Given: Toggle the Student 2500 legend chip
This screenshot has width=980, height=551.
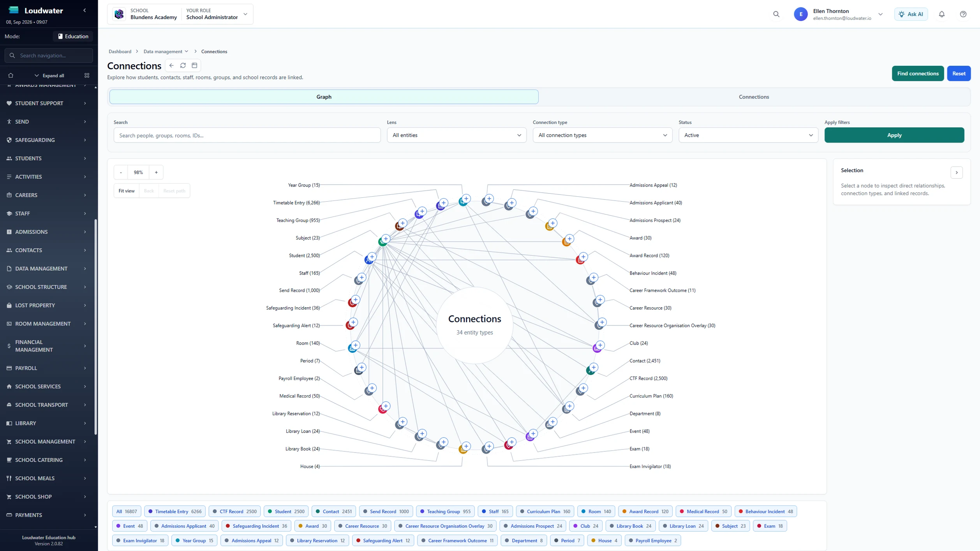Looking at the screenshot, I should click(286, 511).
